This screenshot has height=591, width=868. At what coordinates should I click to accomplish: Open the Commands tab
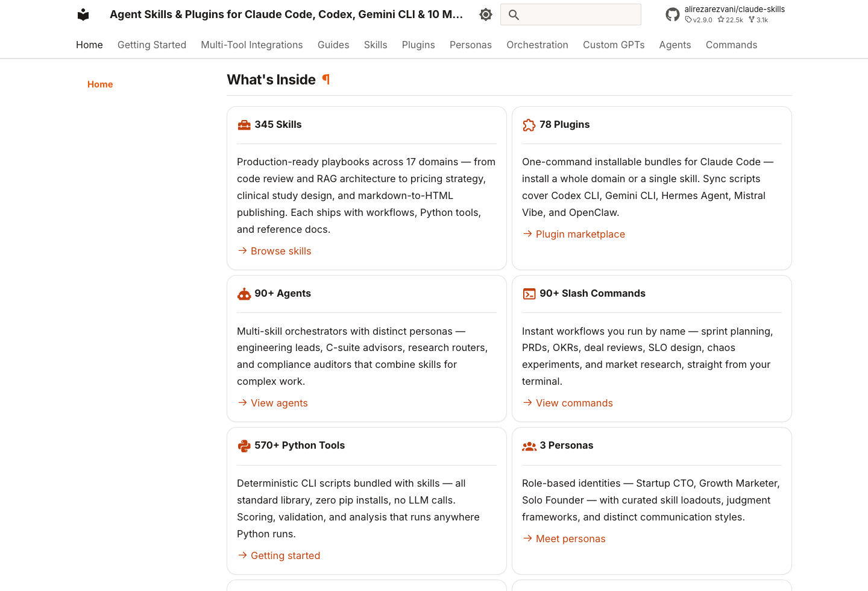pos(731,45)
